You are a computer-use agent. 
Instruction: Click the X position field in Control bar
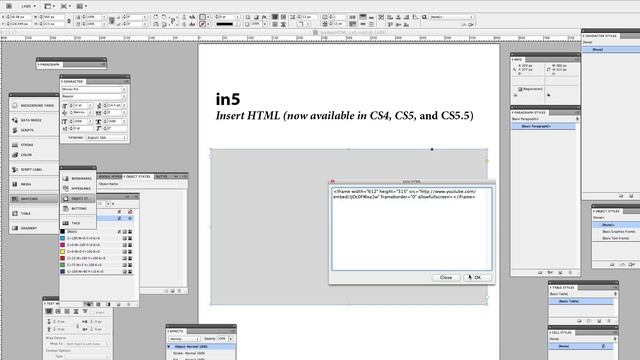click(20, 17)
